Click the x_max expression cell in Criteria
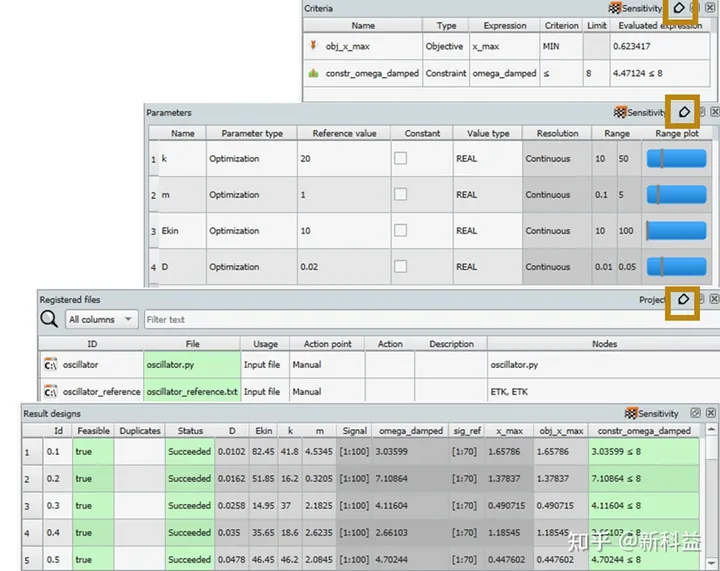This screenshot has width=720, height=571. (x=504, y=46)
